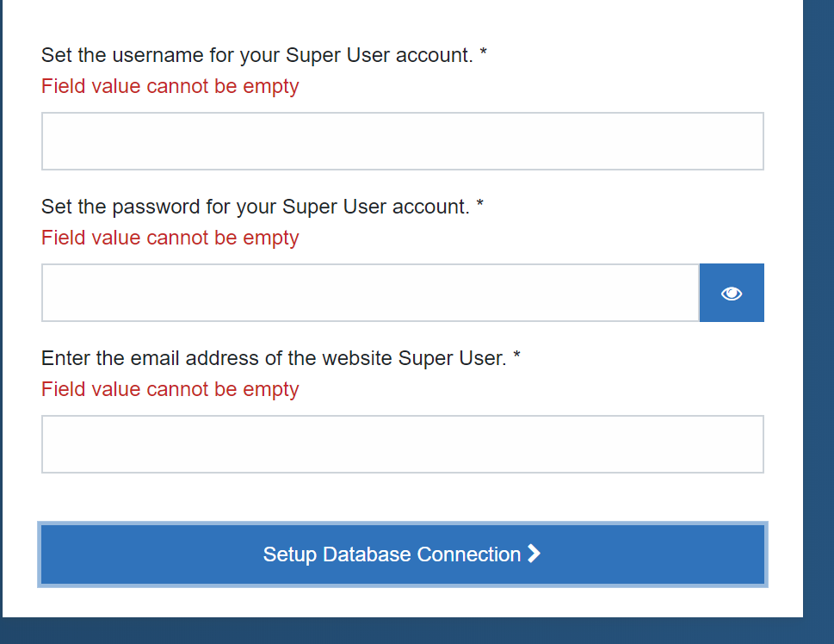This screenshot has height=644, width=834.
Task: Click the blank white strip beneath the Setup button
Action: (403, 603)
